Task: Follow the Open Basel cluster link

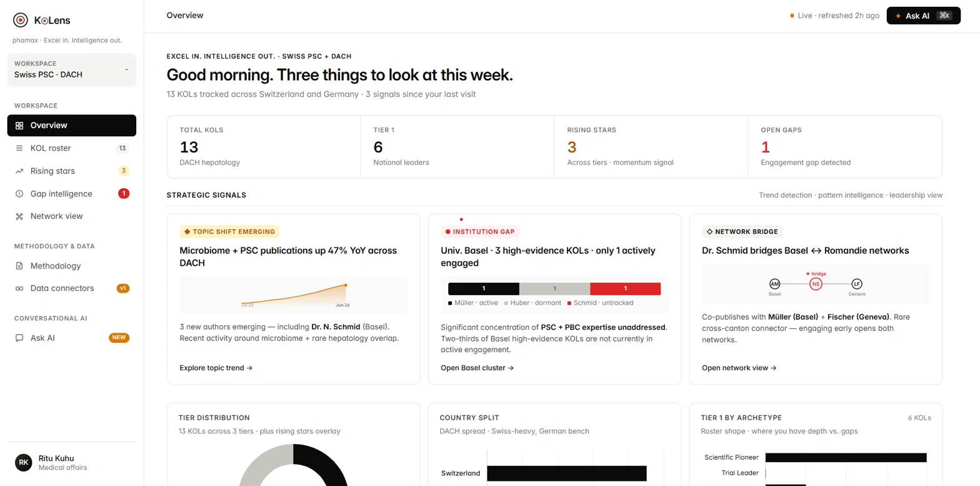Action: [477, 368]
